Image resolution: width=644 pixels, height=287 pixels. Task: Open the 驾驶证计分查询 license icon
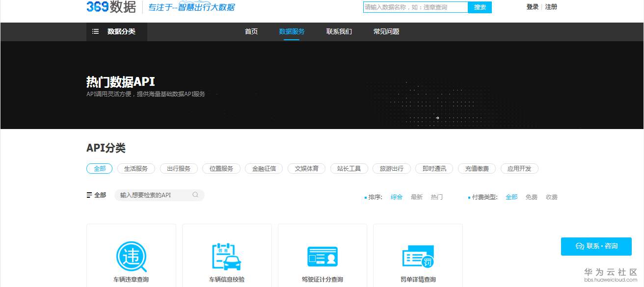point(322,257)
